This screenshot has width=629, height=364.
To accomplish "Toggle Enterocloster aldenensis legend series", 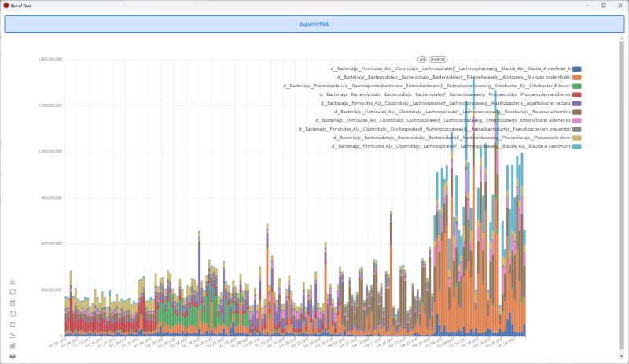I will coord(448,120).
